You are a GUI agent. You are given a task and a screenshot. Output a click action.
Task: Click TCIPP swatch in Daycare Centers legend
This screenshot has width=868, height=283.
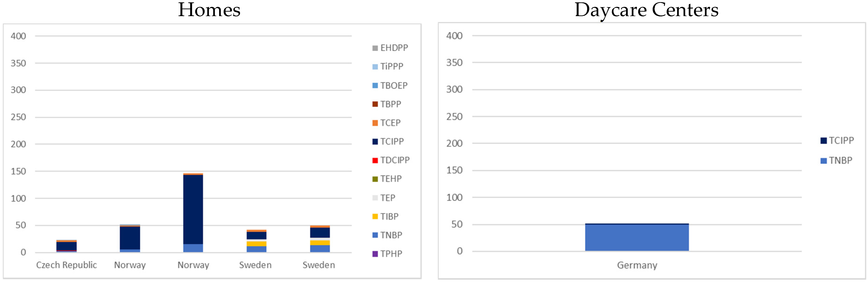[x=824, y=141]
